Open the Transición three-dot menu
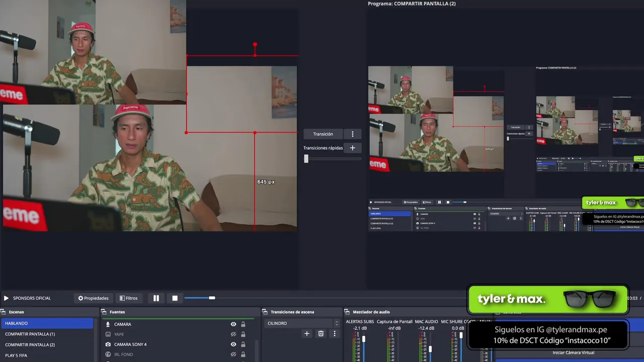644x362 pixels. point(352,134)
